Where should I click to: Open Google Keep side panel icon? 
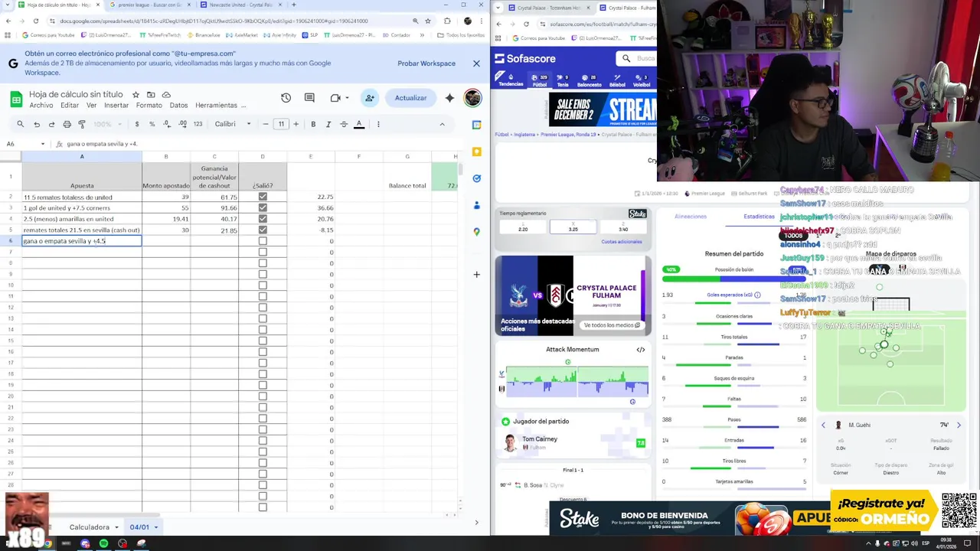(476, 152)
